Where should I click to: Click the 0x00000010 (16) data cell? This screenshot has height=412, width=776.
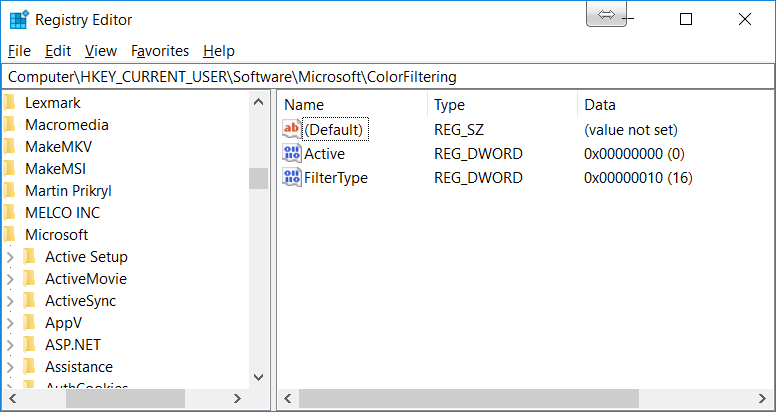point(638,178)
